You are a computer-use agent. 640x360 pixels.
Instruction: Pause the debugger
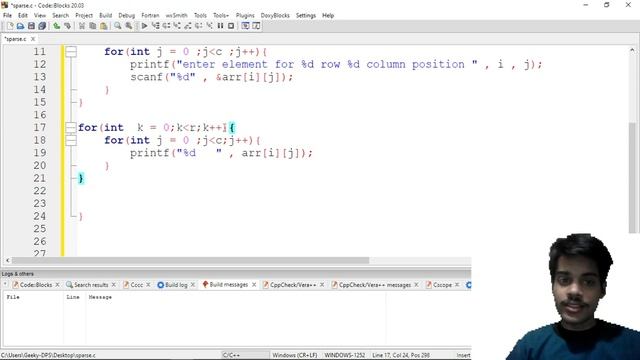[220, 26]
